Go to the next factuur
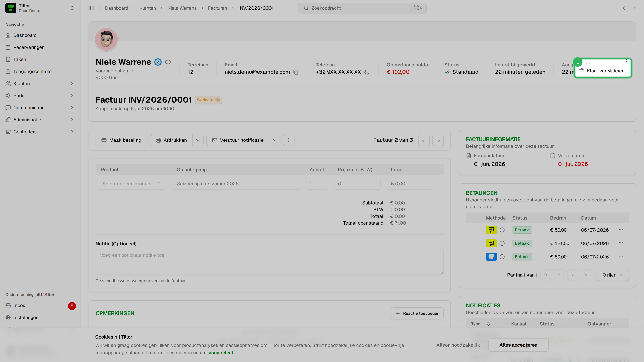Image resolution: width=644 pixels, height=362 pixels. (438, 140)
